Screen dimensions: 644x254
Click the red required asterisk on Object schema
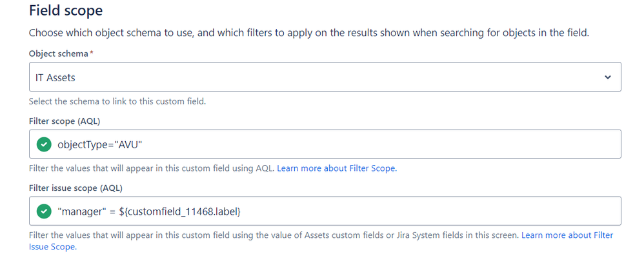(90, 54)
